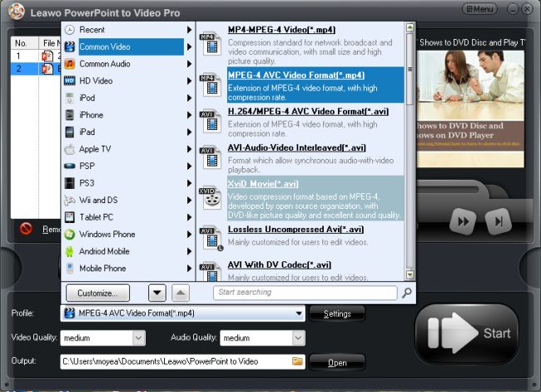541x392 pixels.
Task: Open the profile Settings button
Action: [x=337, y=314]
